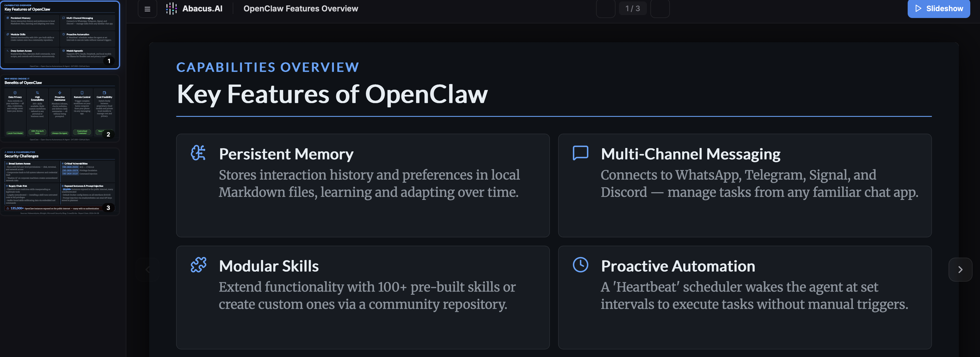This screenshot has width=980, height=357.
Task: Click the Persistent Memory brain icon
Action: pos(198,153)
